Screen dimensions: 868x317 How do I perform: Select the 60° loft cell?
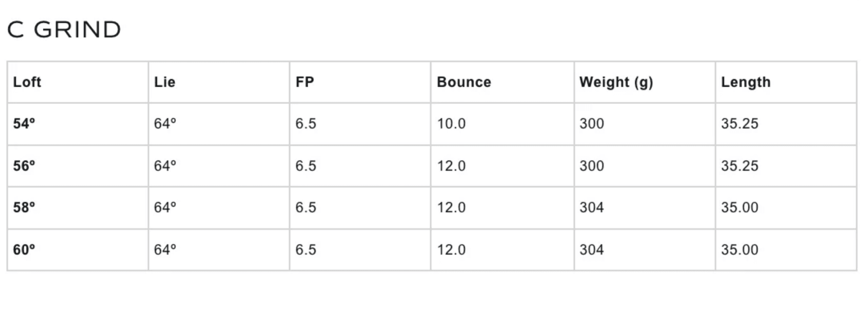(x=24, y=250)
